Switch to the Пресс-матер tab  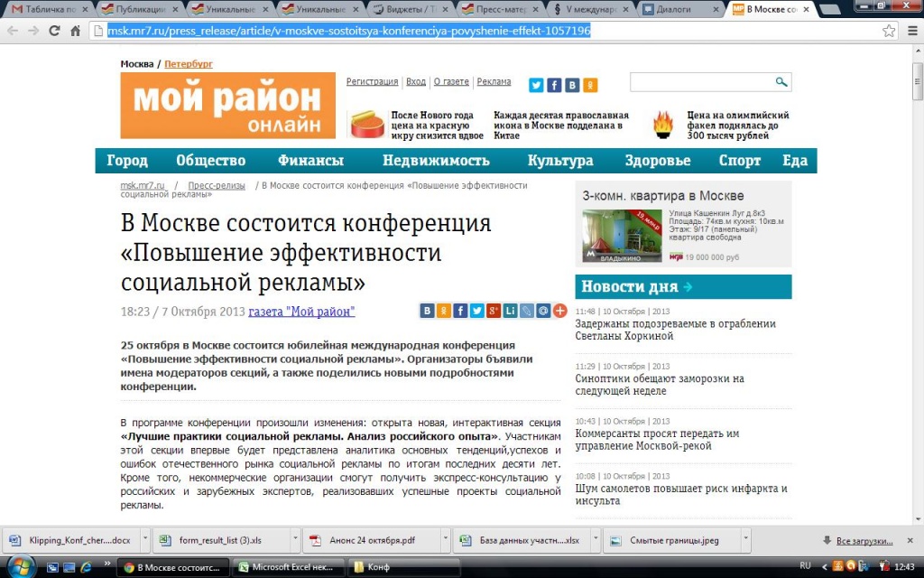coord(501,9)
